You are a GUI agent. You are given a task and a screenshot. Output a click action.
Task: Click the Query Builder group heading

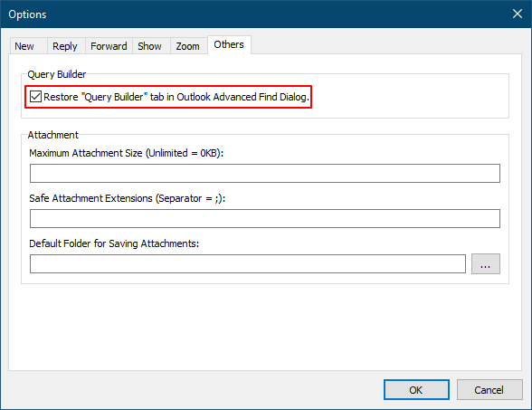click(x=57, y=74)
